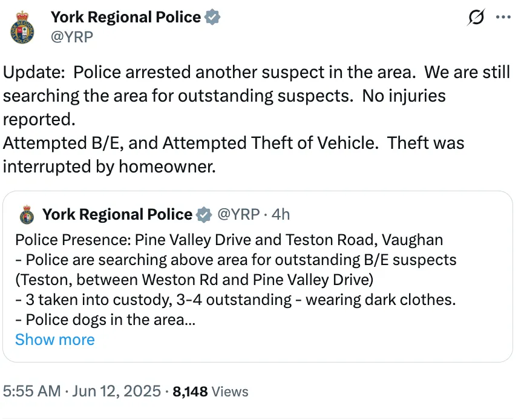The image size is (524, 420).
Task: Click the @YRP handle under the main author name
Action: [71, 37]
